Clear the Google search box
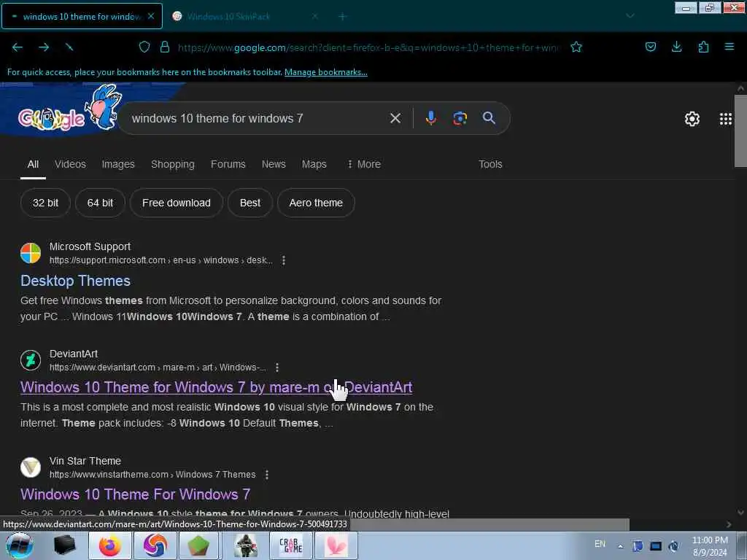The width and height of the screenshot is (747, 560). coord(395,118)
